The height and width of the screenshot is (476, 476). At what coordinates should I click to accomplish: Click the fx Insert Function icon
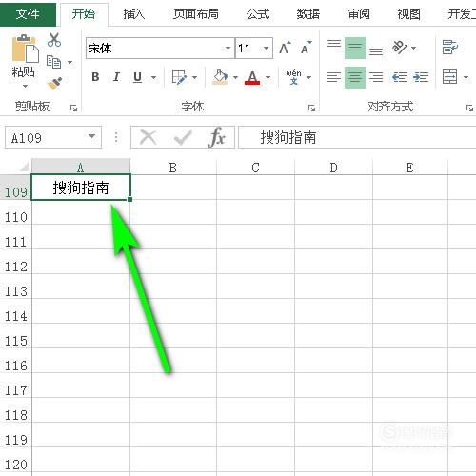click(x=217, y=137)
